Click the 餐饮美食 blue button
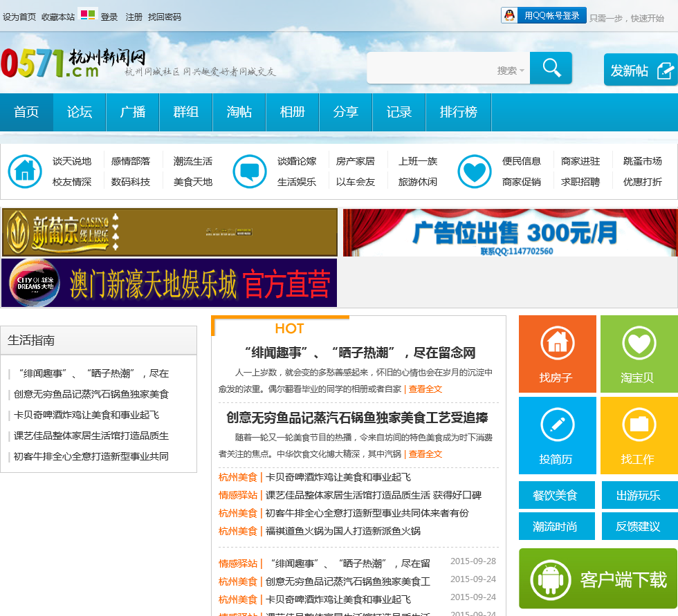 [556, 495]
